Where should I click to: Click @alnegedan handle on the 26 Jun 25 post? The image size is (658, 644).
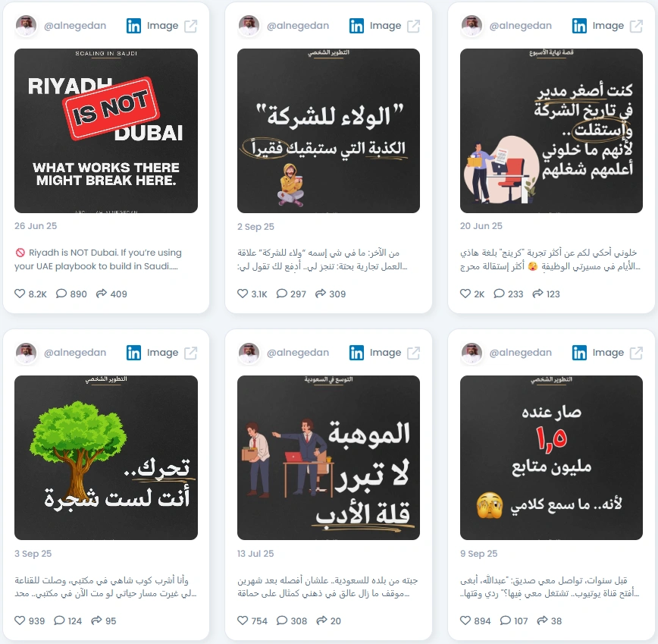click(75, 26)
